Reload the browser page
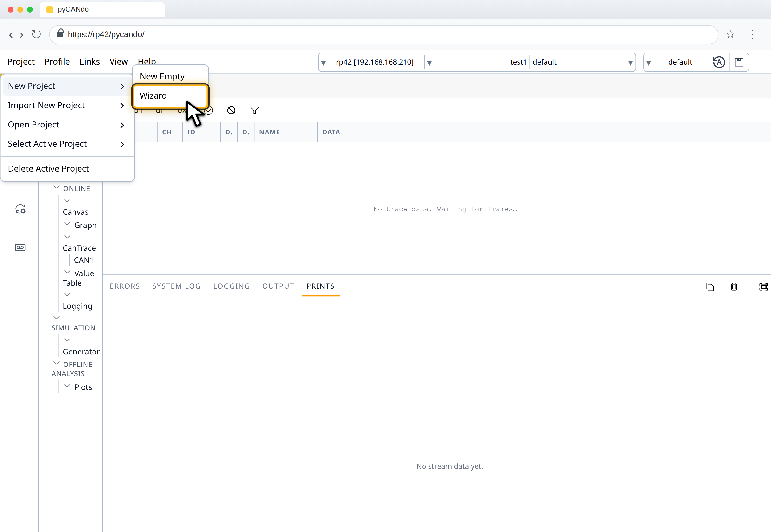The width and height of the screenshot is (771, 532). tap(36, 34)
